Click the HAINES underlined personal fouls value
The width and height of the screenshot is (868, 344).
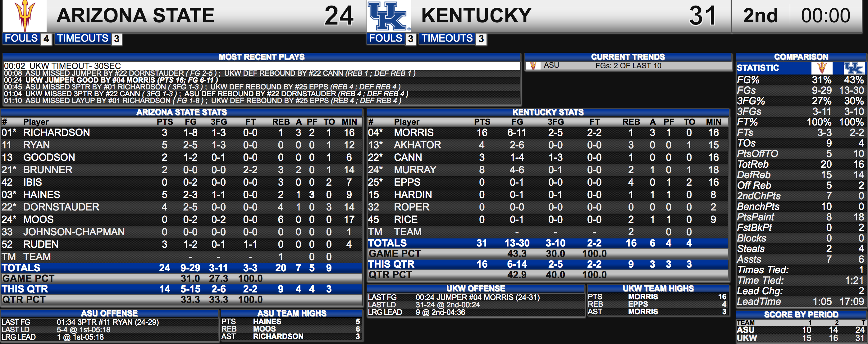coord(312,195)
